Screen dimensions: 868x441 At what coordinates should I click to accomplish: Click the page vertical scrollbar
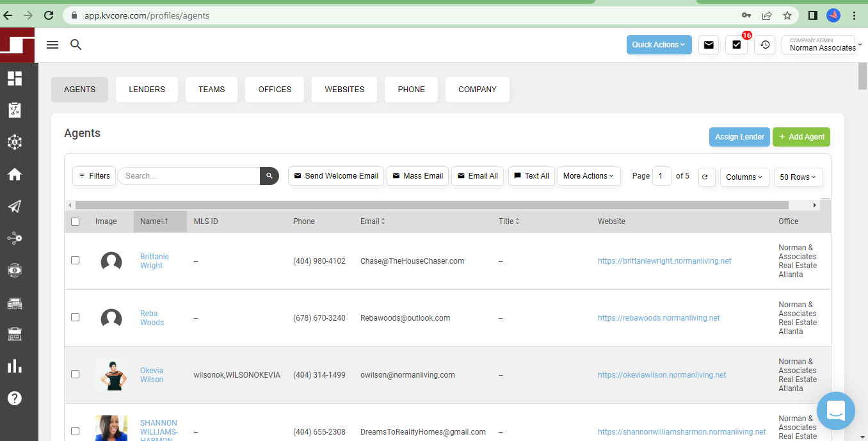tap(862, 77)
